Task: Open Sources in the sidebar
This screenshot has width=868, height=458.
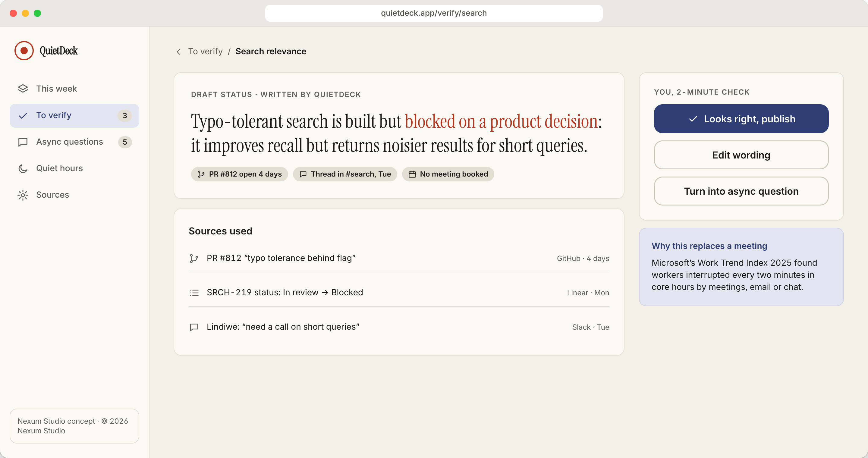Action: pos(74,195)
